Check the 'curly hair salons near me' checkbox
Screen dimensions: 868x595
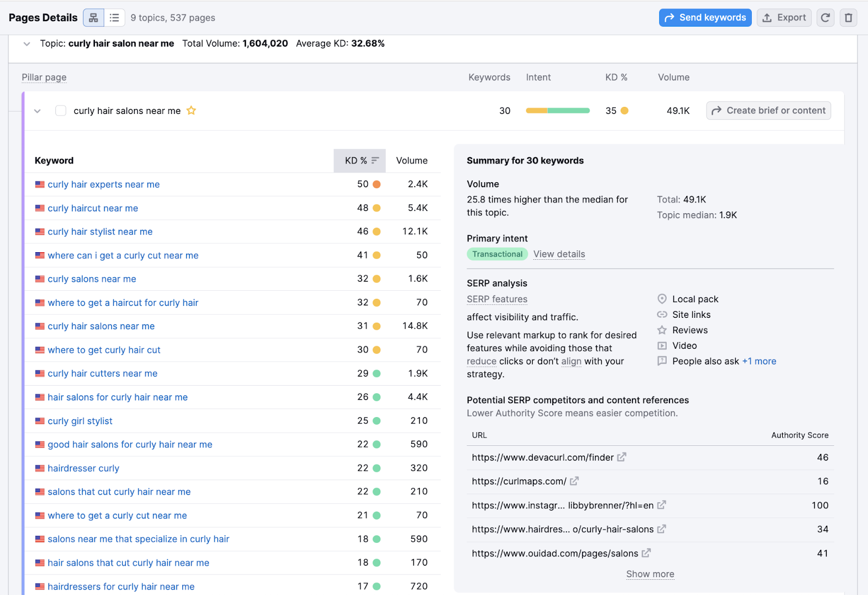(x=60, y=110)
